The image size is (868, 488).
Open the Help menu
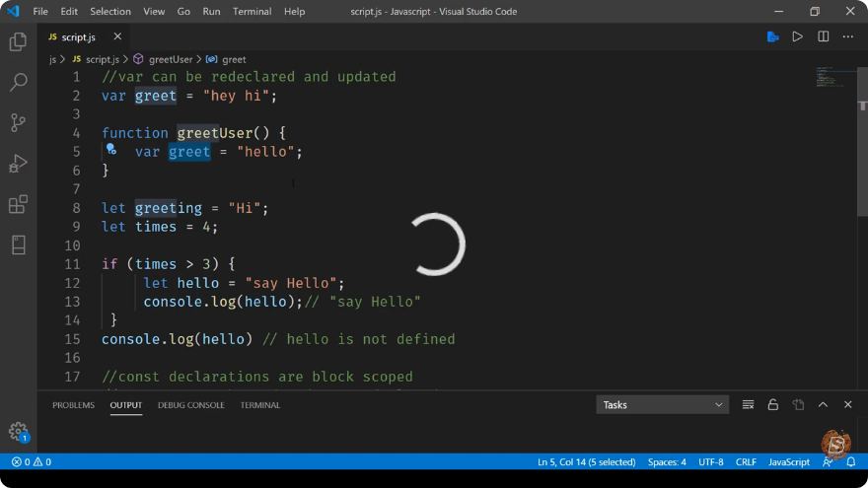pyautogui.click(x=295, y=11)
